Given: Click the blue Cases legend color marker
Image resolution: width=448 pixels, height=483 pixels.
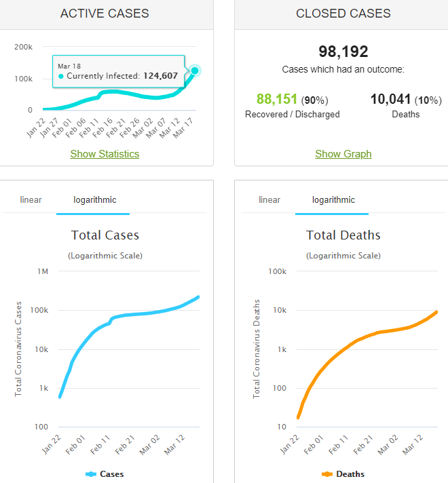Looking at the screenshot, I should [x=91, y=474].
